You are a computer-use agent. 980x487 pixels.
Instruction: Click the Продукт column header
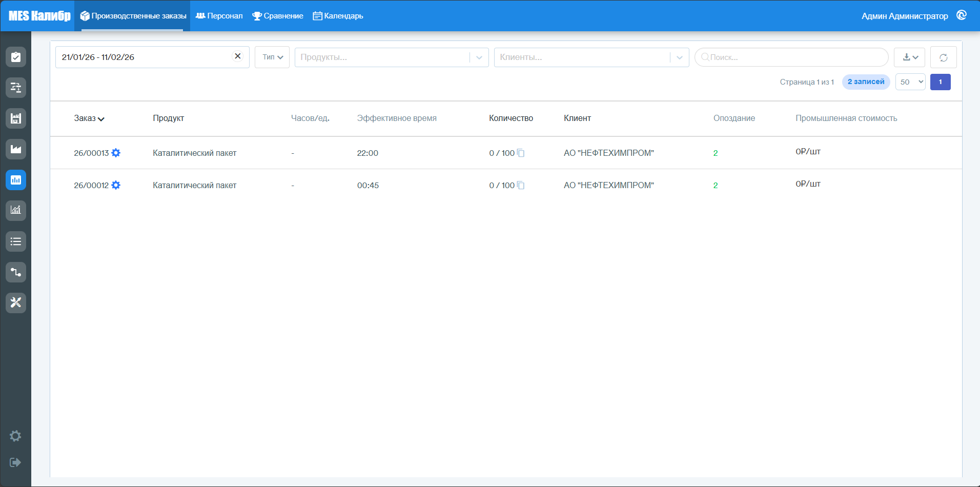point(168,118)
